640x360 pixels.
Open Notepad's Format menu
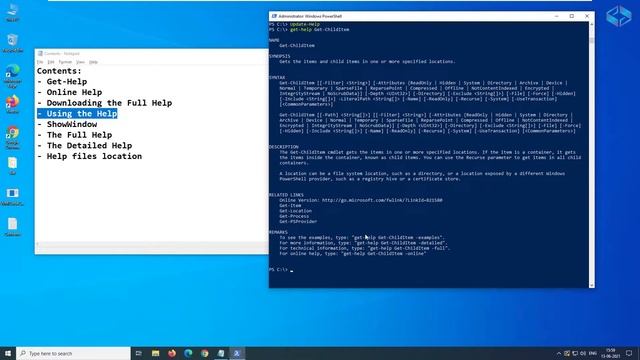65,62
